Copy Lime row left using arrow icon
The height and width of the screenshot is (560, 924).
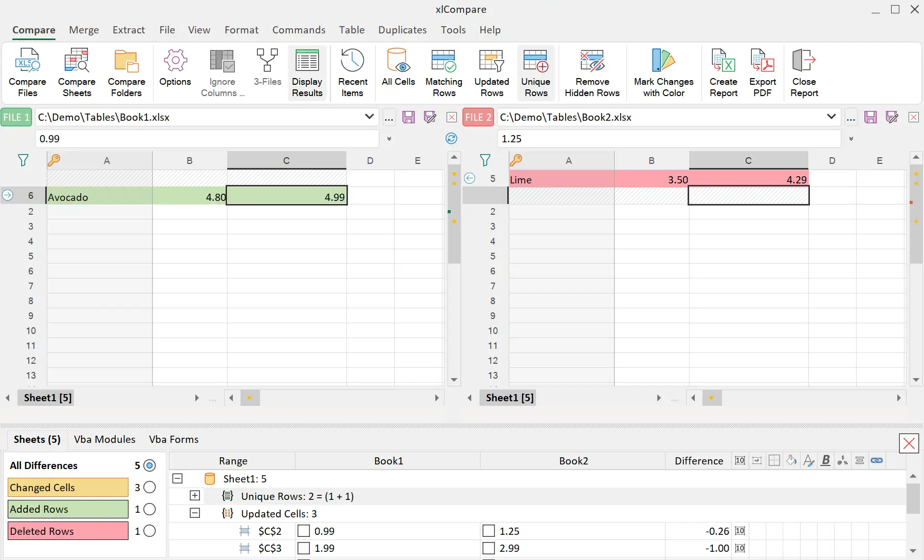[470, 178]
